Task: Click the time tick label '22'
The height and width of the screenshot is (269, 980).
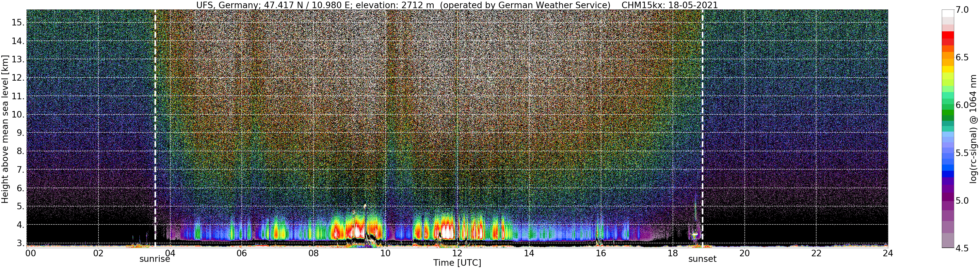Action: (816, 253)
